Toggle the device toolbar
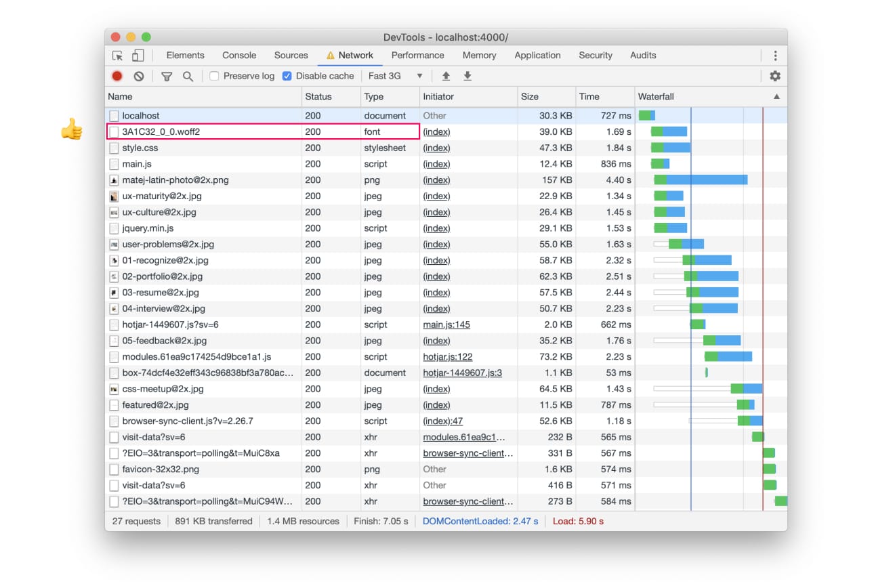 pos(138,55)
